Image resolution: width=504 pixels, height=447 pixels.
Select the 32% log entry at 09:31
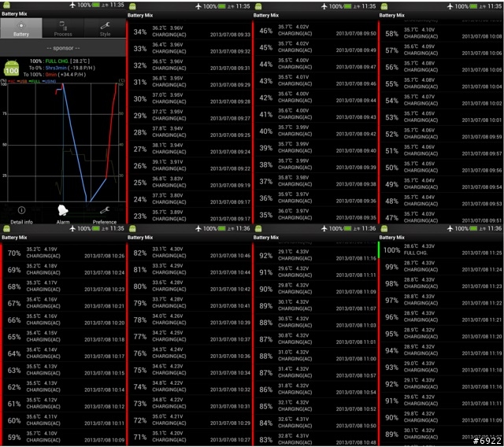point(189,65)
